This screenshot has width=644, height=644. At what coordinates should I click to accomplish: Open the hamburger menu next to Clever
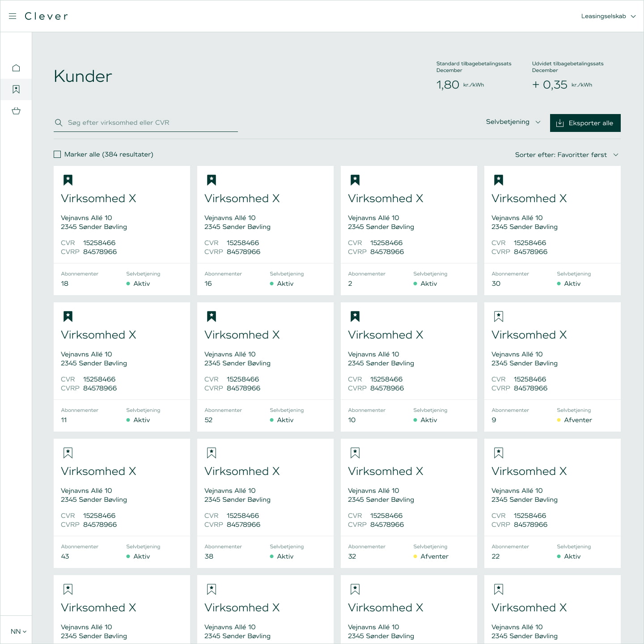click(13, 16)
